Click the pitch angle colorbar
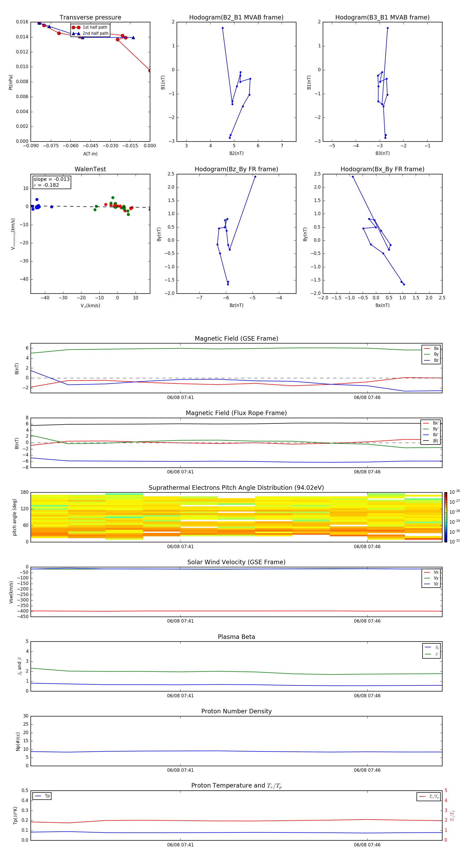The width and height of the screenshot is (473, 868). [x=445, y=517]
